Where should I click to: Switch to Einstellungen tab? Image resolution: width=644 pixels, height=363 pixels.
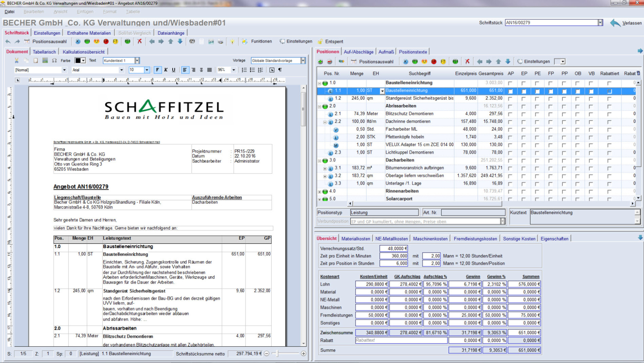pyautogui.click(x=47, y=33)
